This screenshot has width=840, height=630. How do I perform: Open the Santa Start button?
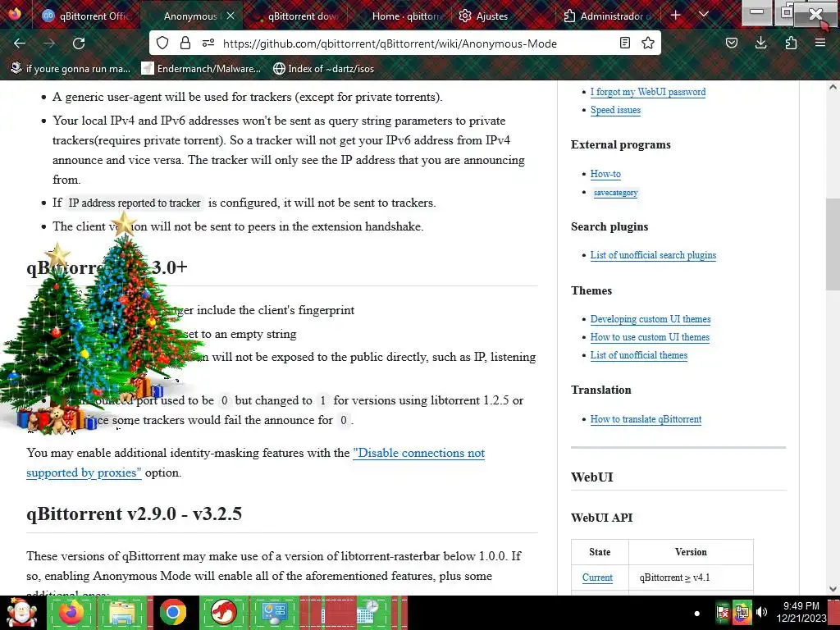[21, 613]
